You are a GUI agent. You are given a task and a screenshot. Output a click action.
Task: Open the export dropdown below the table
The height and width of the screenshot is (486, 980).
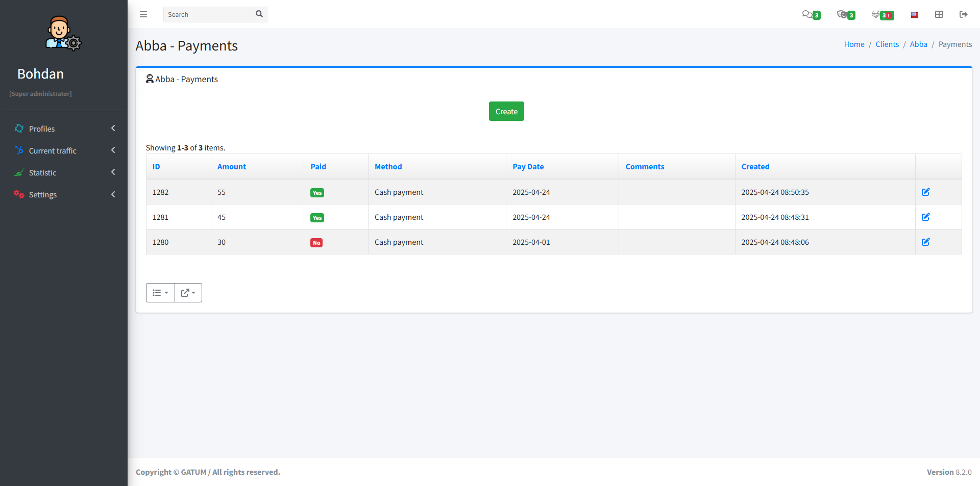(x=188, y=293)
